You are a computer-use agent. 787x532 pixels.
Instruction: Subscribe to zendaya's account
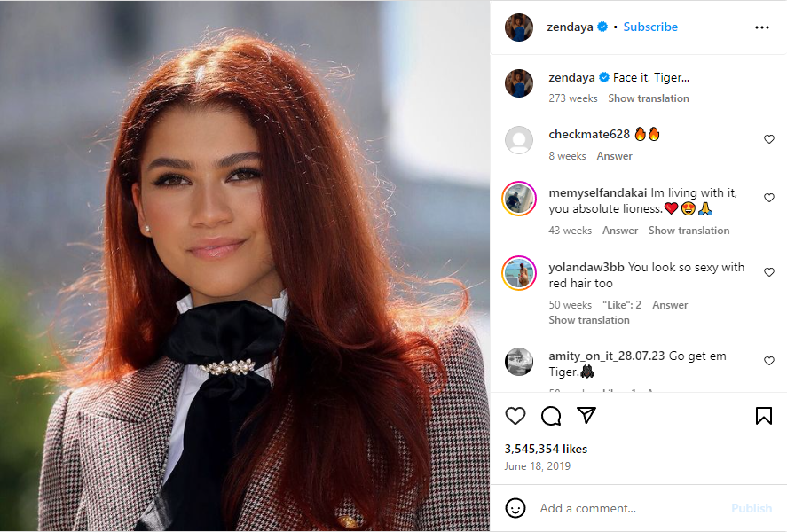click(x=650, y=27)
